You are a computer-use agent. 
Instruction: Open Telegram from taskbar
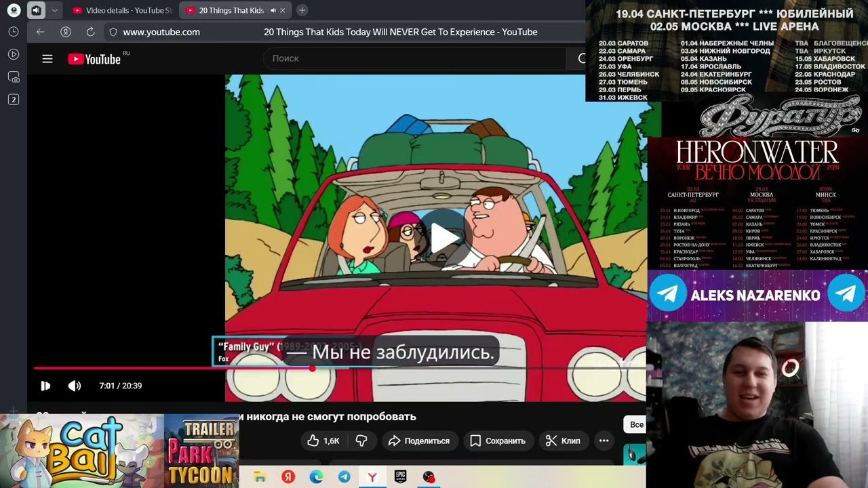pos(344,477)
